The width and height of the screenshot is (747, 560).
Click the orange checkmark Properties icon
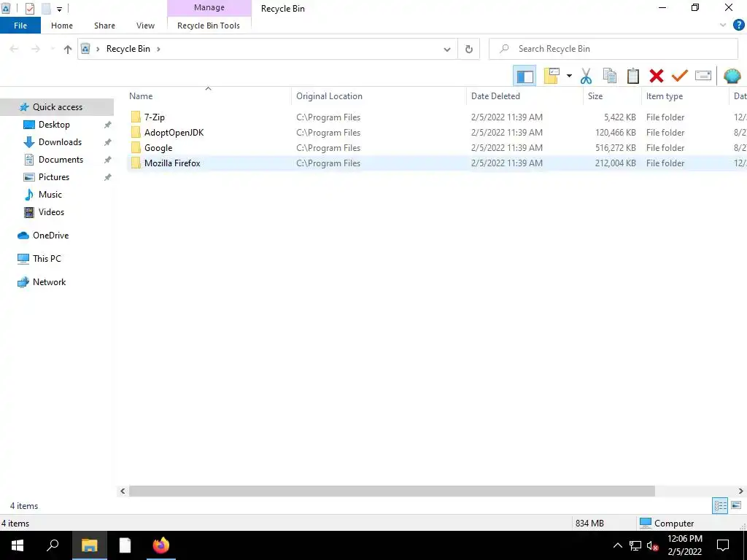pyautogui.click(x=680, y=76)
